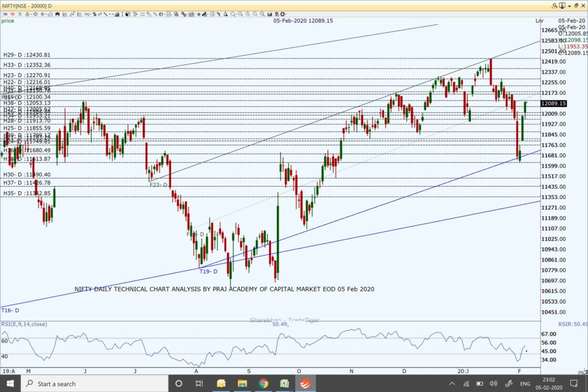The image size is (588, 392).
Task: Open the dropdown arrow beside the grid icon
Action: click(195, 14)
